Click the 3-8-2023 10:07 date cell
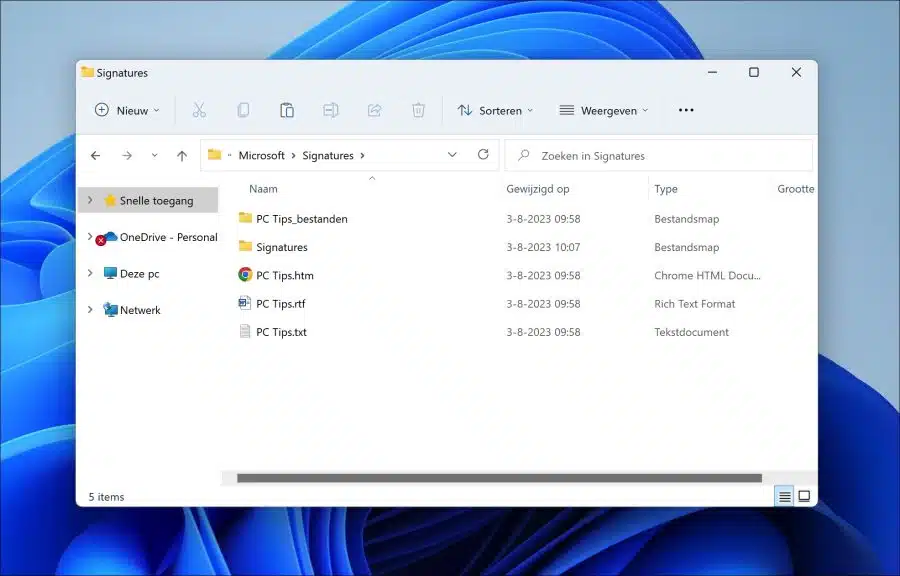 [x=543, y=247]
